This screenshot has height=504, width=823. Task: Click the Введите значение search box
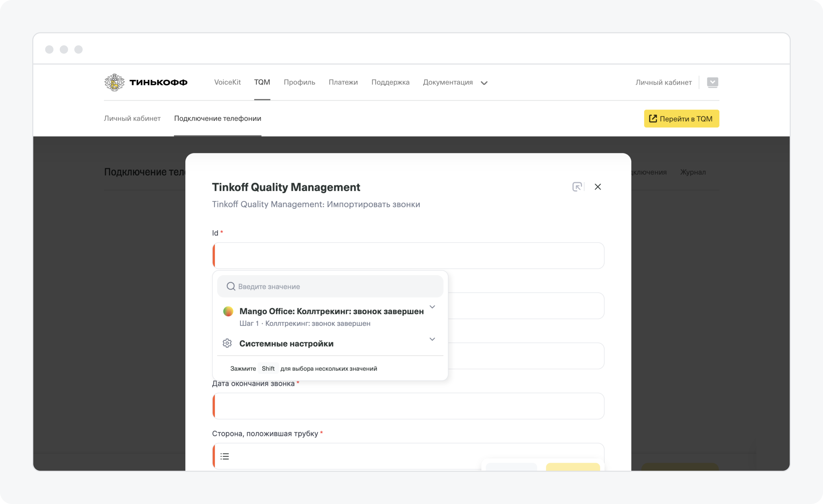pos(330,286)
